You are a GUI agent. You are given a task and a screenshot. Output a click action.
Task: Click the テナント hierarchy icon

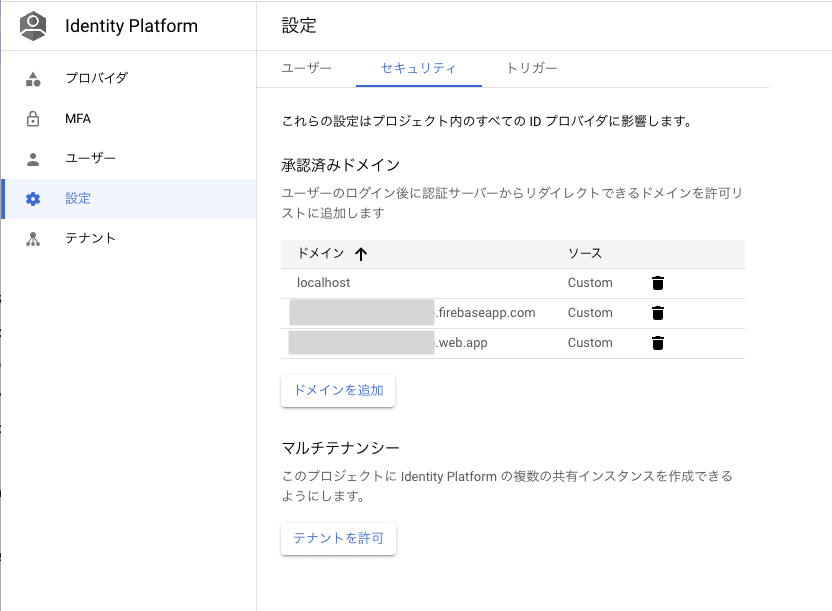(33, 239)
